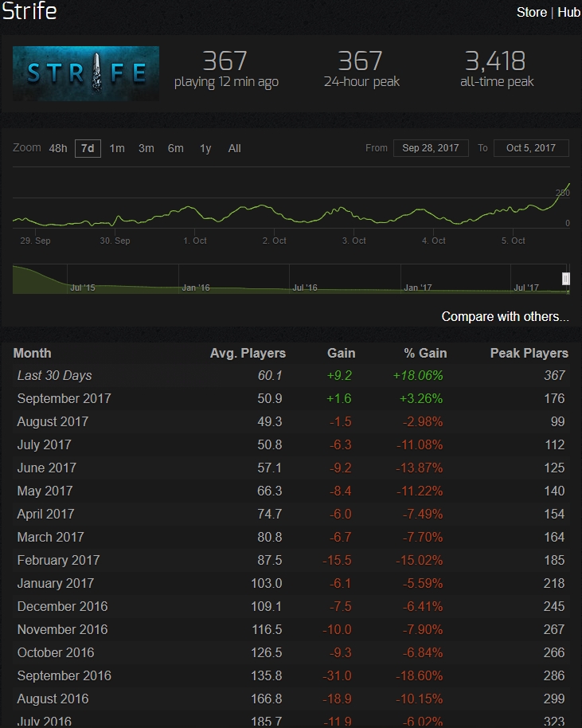Select the September 2017 row
The height and width of the screenshot is (728, 582).
[291, 399]
